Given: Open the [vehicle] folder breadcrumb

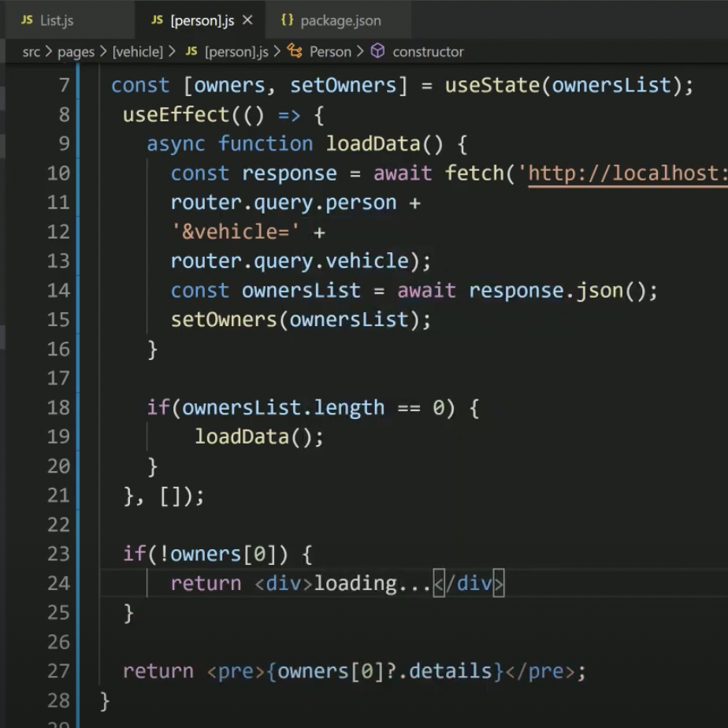Looking at the screenshot, I should pyautogui.click(x=138, y=51).
